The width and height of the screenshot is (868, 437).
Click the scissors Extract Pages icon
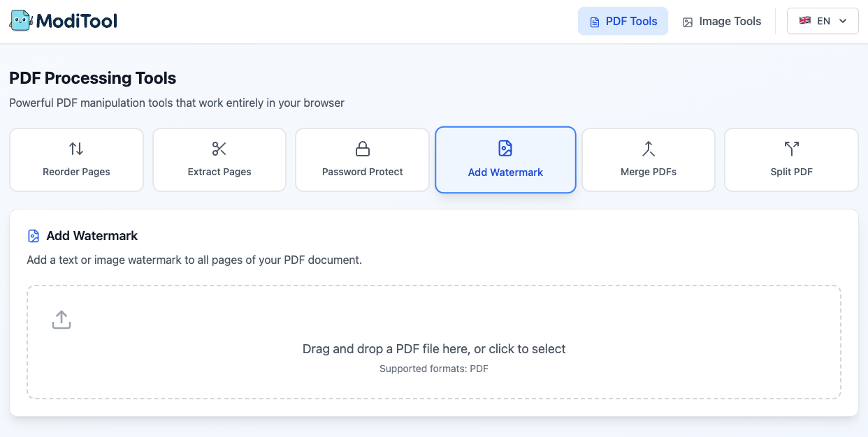219,149
